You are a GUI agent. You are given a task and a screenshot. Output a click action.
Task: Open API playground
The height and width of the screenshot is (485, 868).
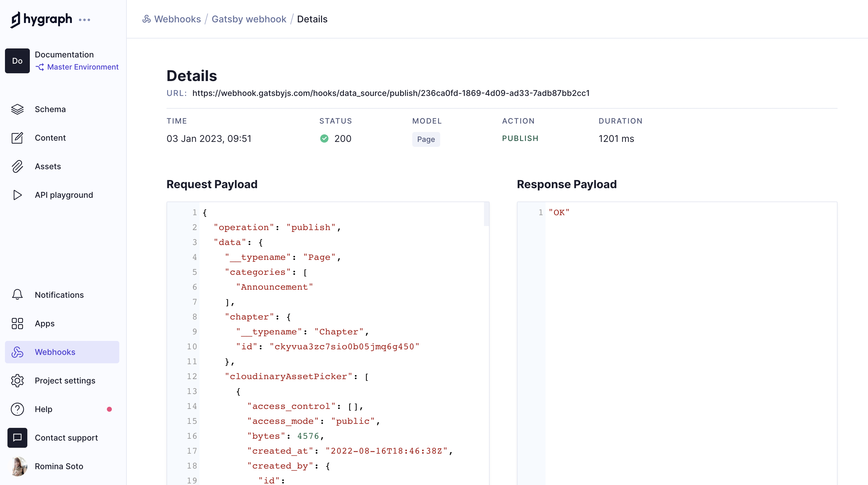[x=64, y=195]
